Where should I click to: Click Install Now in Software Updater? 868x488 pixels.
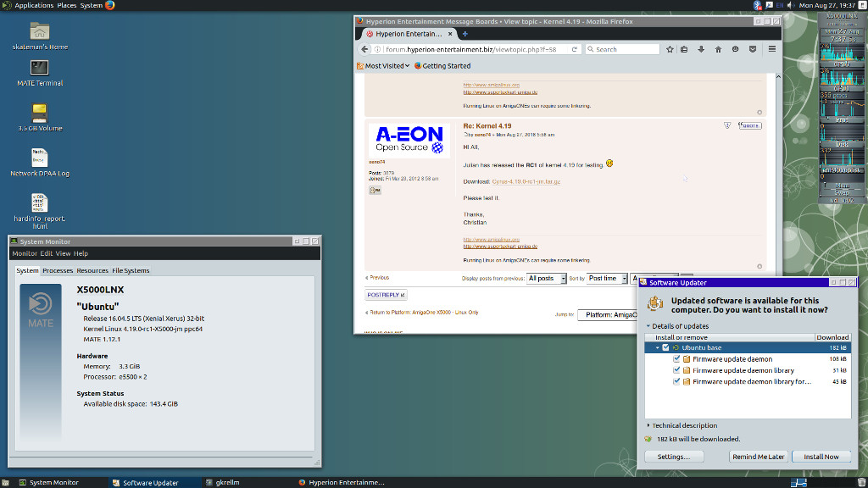tap(821, 457)
